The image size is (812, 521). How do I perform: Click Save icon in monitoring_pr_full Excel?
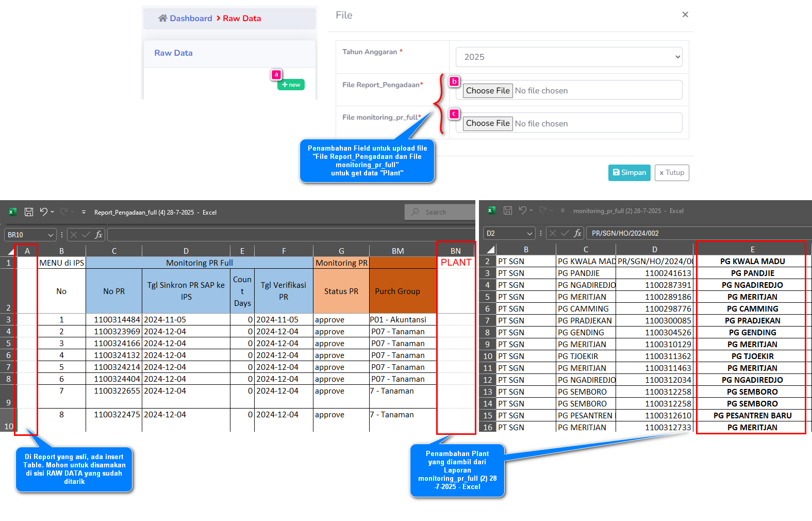tap(508, 210)
